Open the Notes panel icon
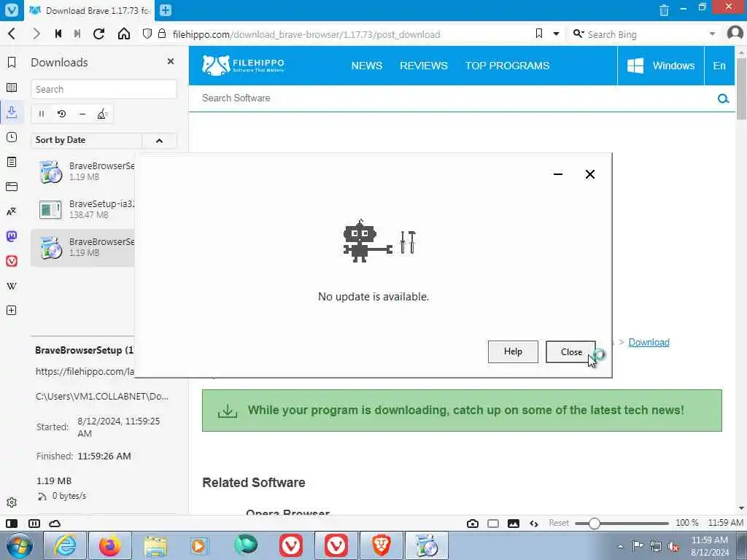This screenshot has height=560, width=747. pos(12,162)
